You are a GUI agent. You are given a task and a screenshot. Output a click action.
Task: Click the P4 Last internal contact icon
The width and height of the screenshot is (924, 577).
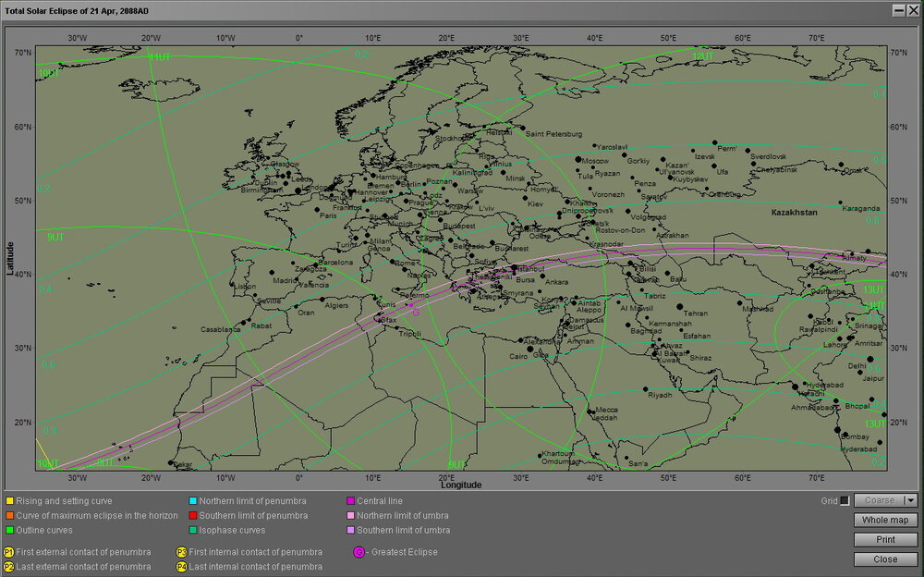181,566
